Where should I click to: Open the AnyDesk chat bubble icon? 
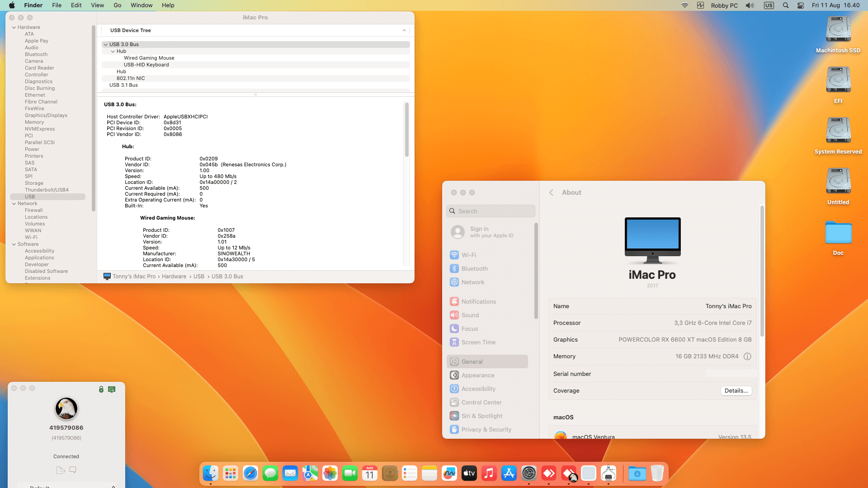point(73,470)
